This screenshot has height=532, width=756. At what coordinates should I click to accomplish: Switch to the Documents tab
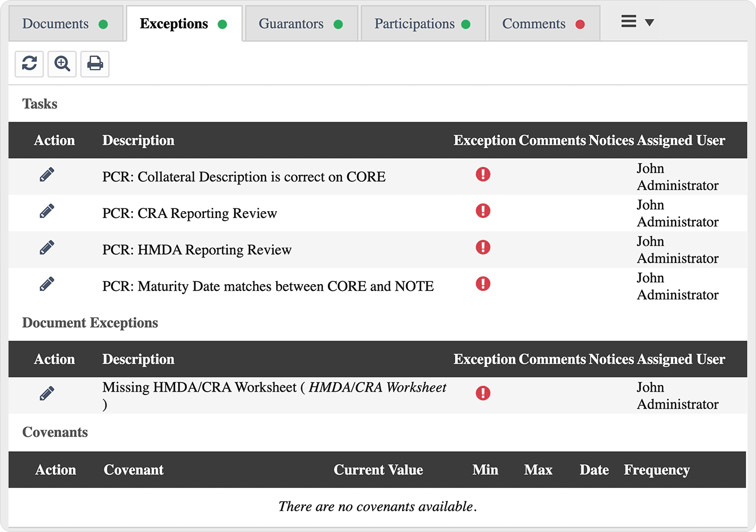[x=65, y=24]
